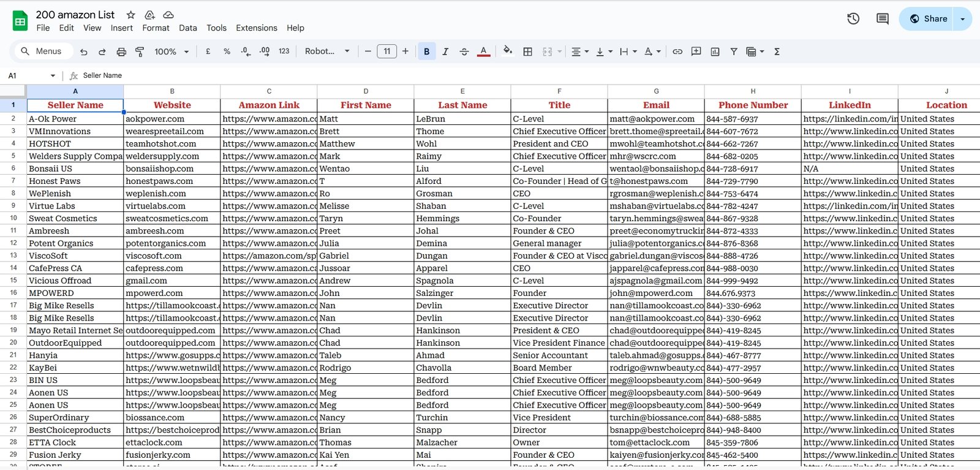980x470 pixels.
Task: Open more number formats 123
Action: [284, 52]
